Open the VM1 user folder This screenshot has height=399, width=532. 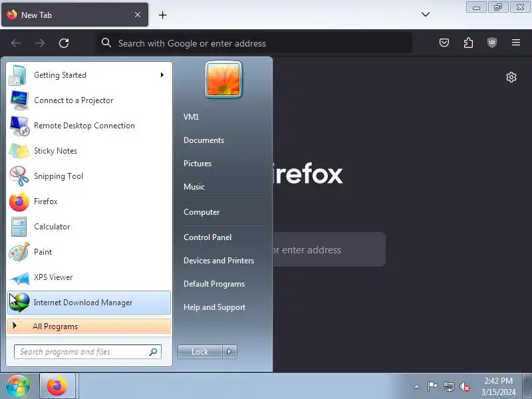(191, 117)
